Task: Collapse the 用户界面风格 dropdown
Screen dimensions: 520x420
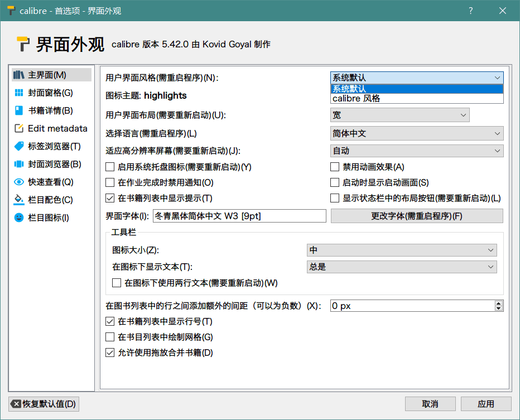Action: [x=417, y=78]
